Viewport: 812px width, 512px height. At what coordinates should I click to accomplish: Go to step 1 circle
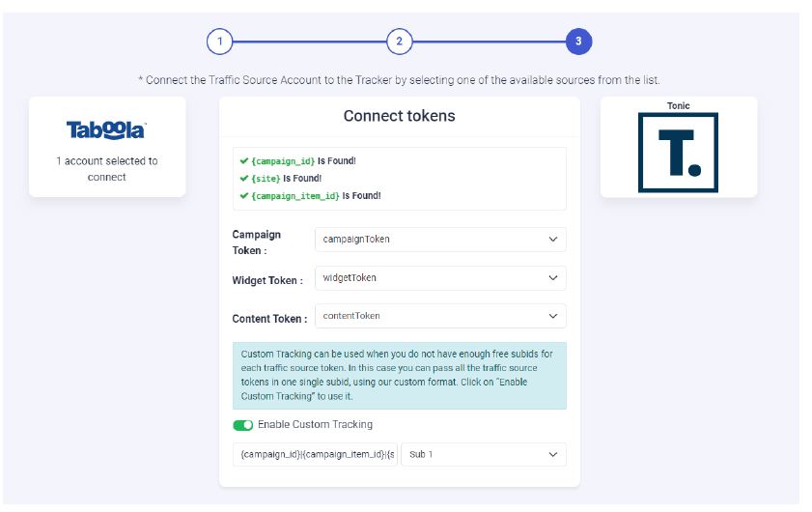tap(219, 42)
